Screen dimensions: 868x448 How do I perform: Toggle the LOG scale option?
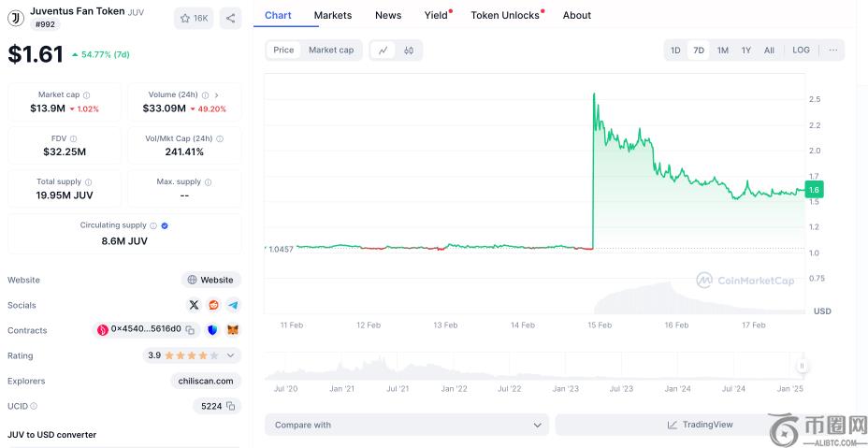click(x=801, y=51)
